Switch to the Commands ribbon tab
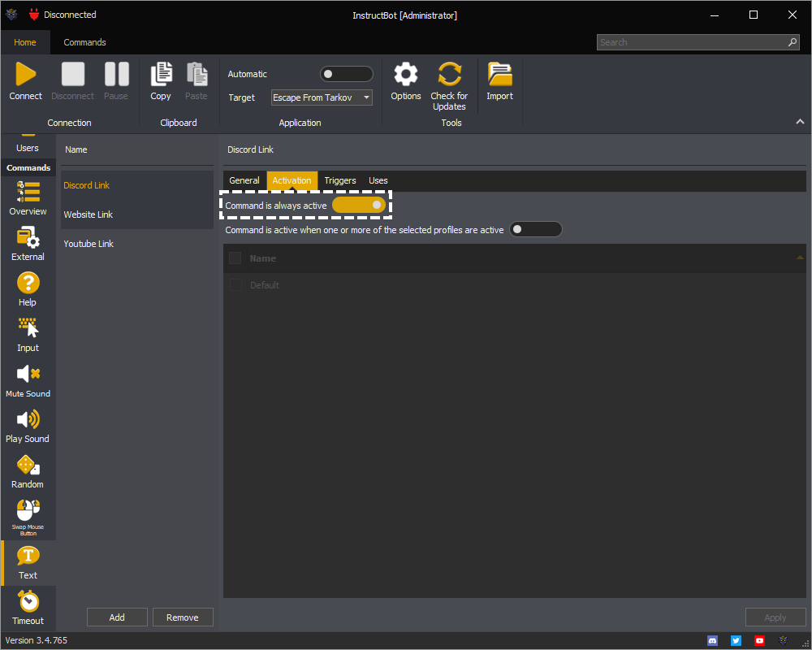The height and width of the screenshot is (650, 812). click(x=85, y=42)
